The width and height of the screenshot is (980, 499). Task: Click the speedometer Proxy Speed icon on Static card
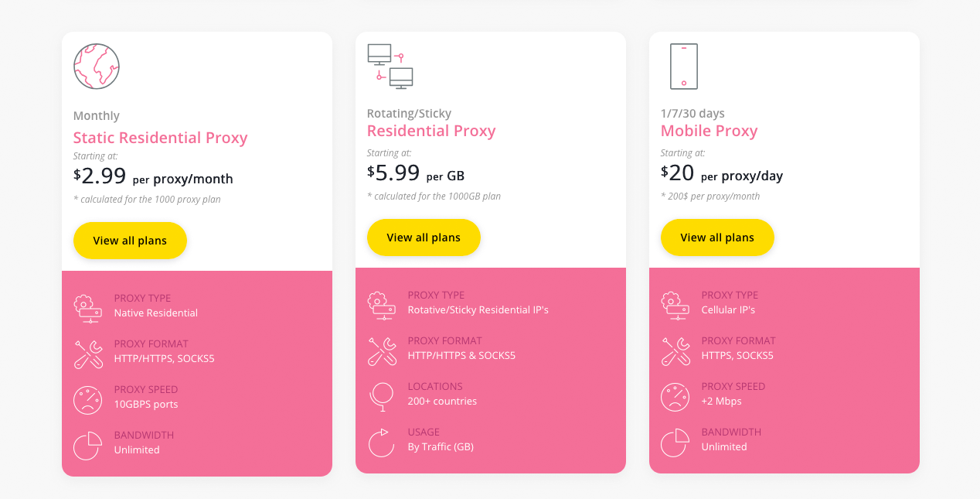(x=87, y=399)
